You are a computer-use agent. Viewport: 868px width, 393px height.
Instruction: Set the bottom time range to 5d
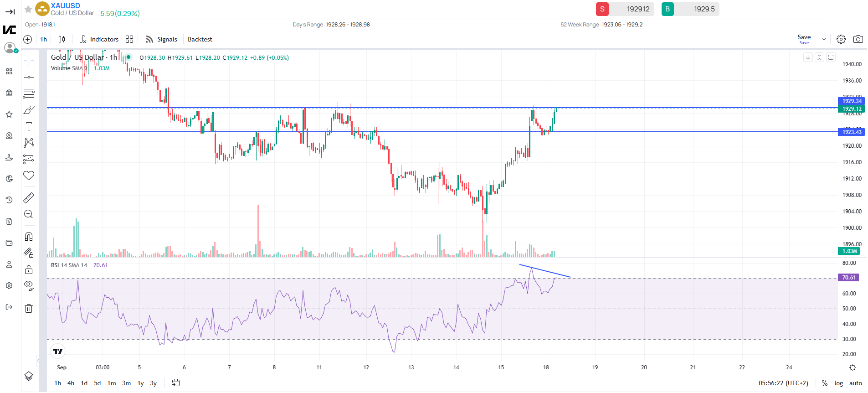point(98,383)
